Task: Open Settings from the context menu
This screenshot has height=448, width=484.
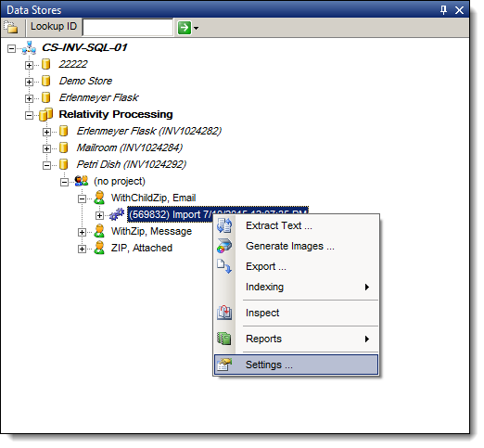Action: (x=296, y=365)
